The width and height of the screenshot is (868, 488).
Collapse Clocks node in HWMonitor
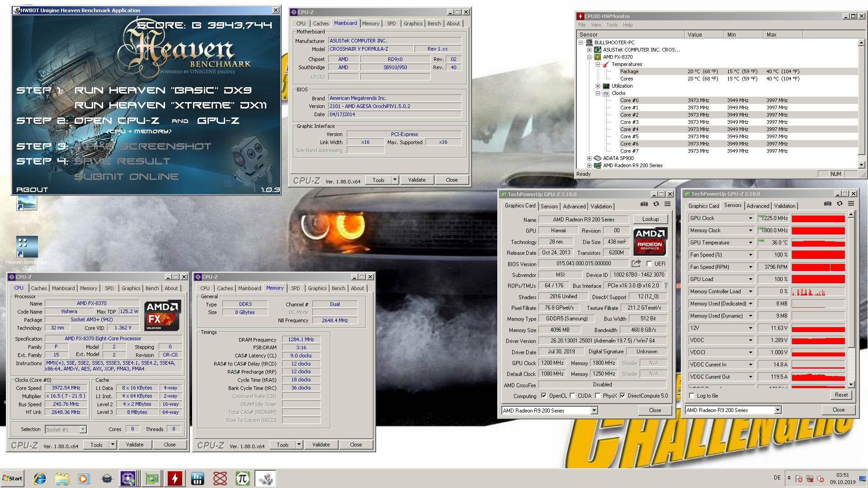pos(598,93)
